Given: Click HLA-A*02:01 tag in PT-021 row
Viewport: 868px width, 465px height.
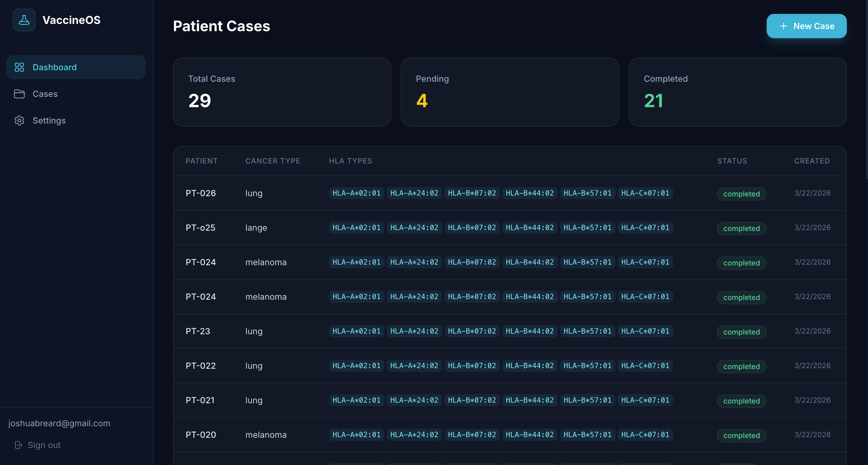Looking at the screenshot, I should 356,400.
